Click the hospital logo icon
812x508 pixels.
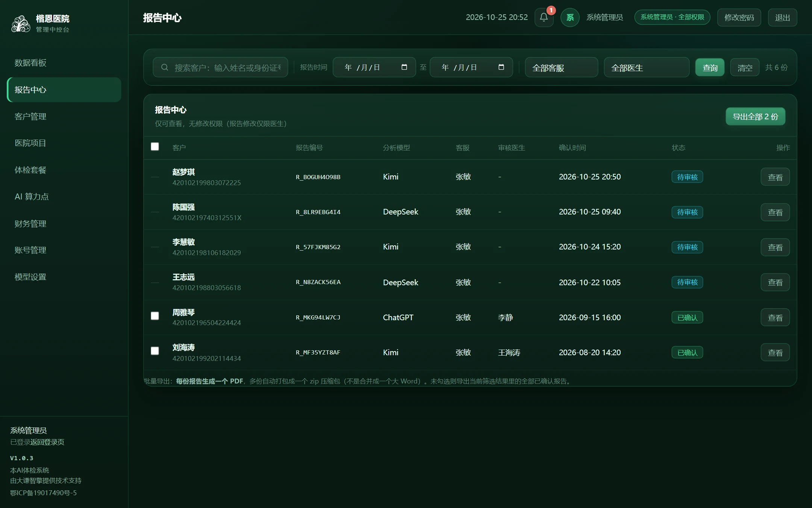tap(21, 23)
